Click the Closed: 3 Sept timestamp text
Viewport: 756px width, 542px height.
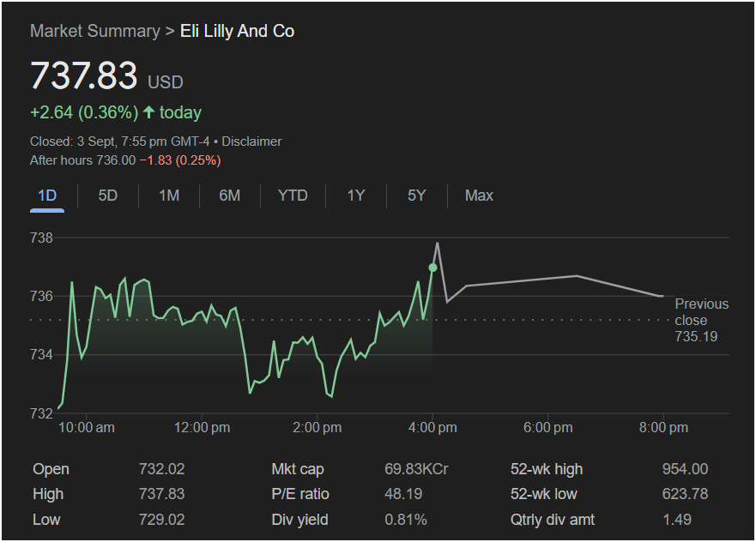click(119, 142)
